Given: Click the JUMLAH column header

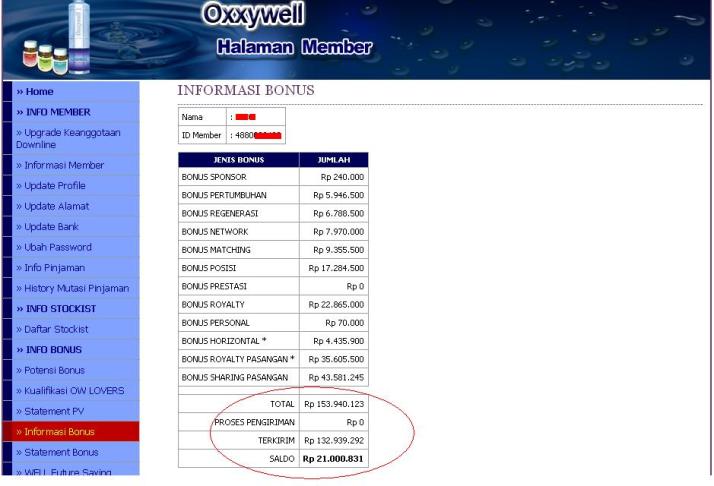Looking at the screenshot, I should [x=334, y=160].
